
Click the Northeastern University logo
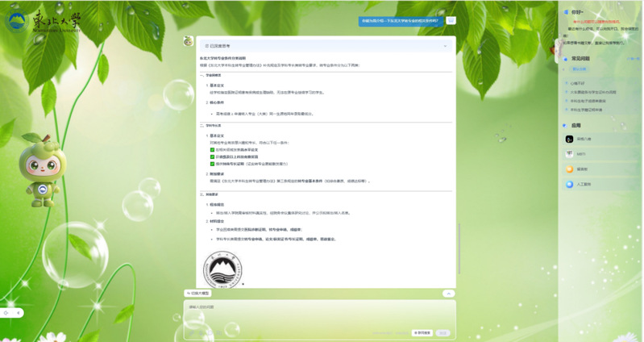point(44,21)
